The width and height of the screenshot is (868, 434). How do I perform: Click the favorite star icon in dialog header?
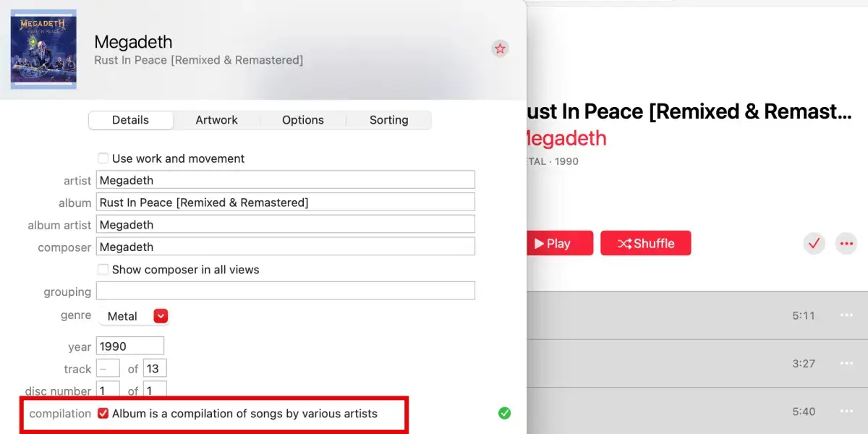coord(500,48)
